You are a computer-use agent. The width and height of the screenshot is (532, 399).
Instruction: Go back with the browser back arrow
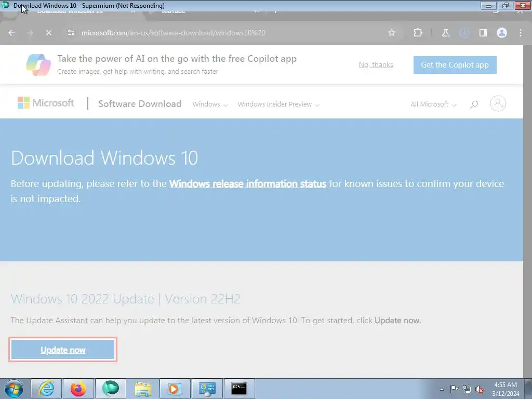[x=11, y=33]
